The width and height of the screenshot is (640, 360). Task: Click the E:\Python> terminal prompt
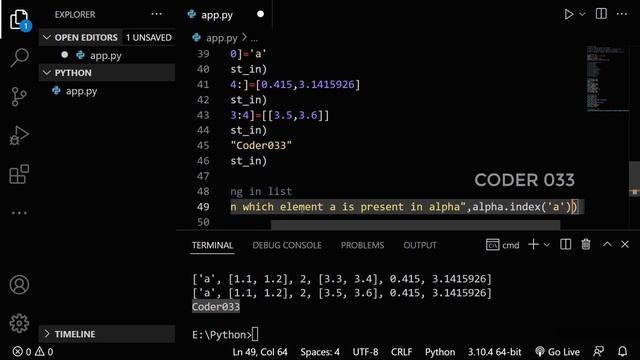tap(222, 335)
